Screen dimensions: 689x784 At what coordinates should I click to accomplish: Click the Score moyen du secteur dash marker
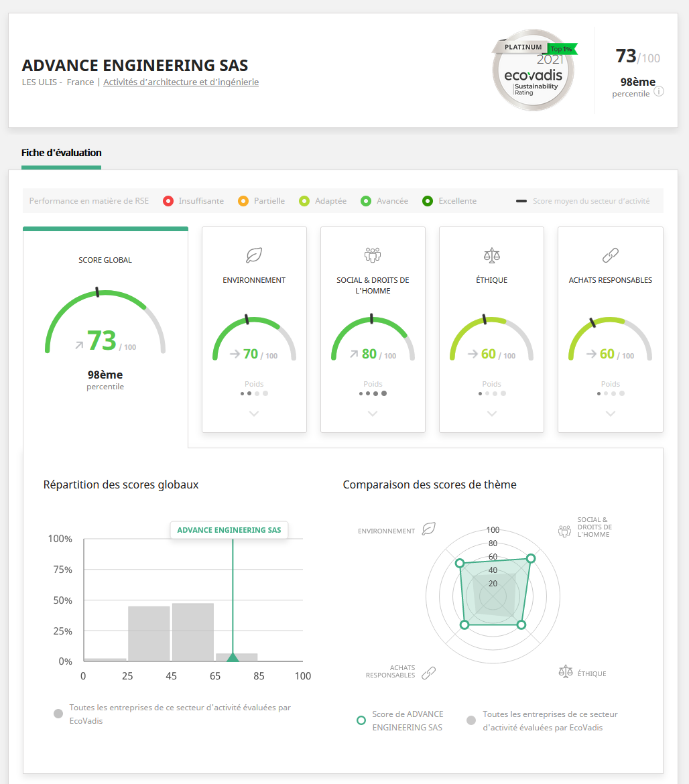pos(521,201)
